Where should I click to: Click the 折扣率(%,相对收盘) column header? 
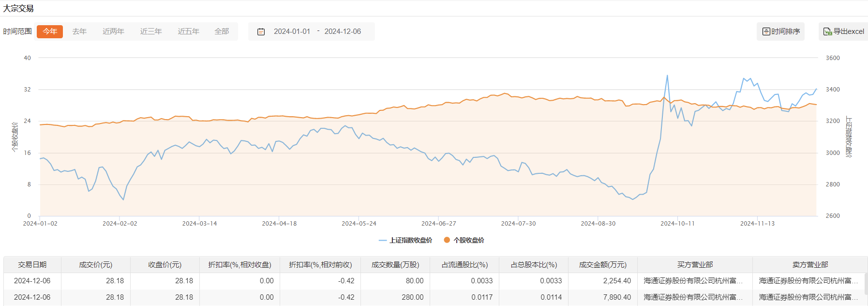click(x=239, y=265)
